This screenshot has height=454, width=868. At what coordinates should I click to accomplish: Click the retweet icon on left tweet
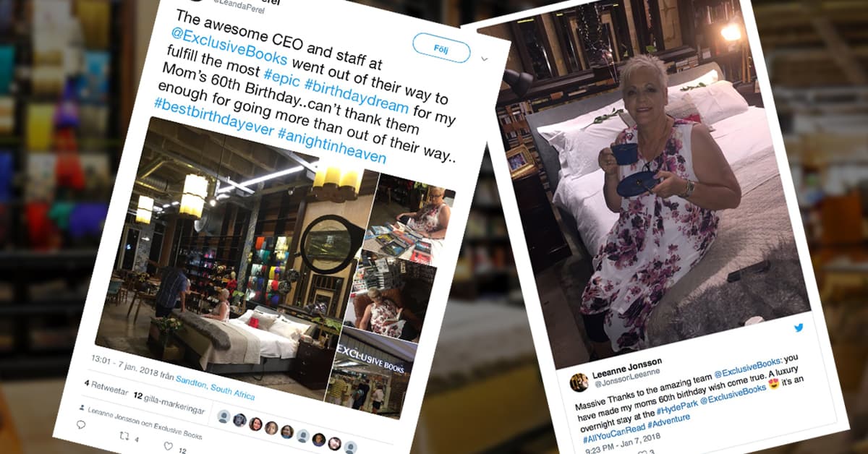[x=124, y=436]
